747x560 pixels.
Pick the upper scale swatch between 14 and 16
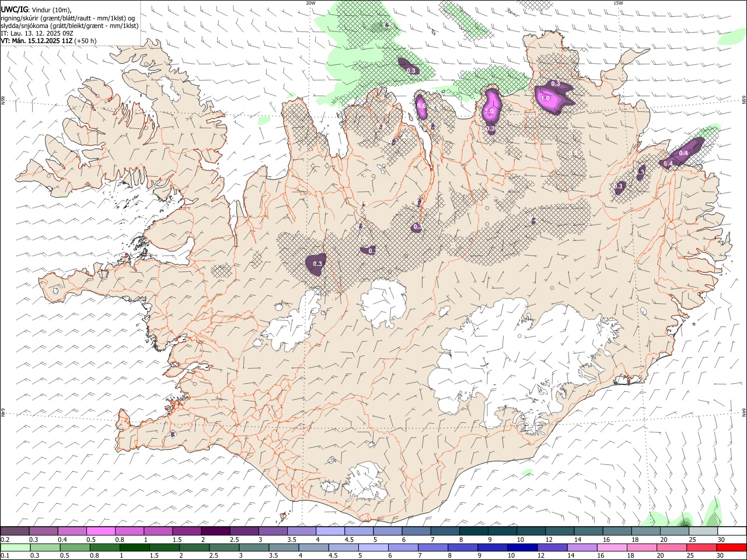point(588,531)
